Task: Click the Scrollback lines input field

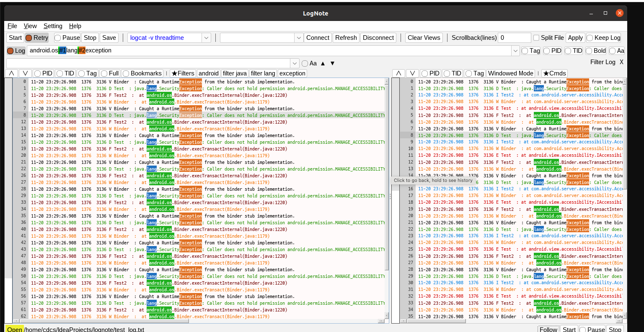Action: [515, 38]
